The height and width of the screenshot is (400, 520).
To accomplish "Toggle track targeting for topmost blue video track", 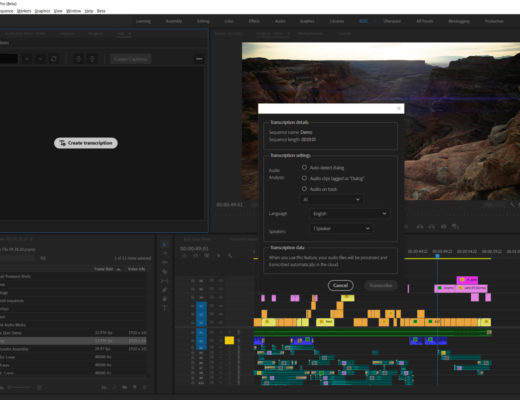I will (x=201, y=306).
